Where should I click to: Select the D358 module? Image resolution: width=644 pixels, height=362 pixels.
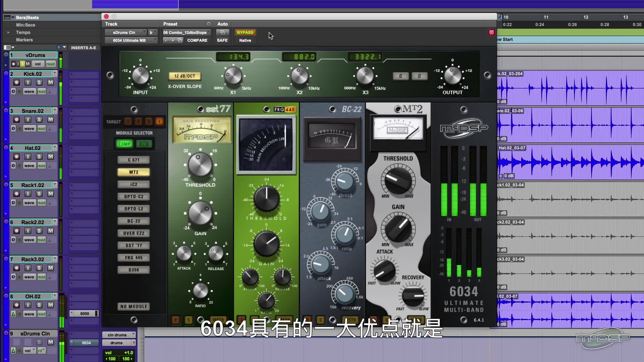tap(133, 270)
